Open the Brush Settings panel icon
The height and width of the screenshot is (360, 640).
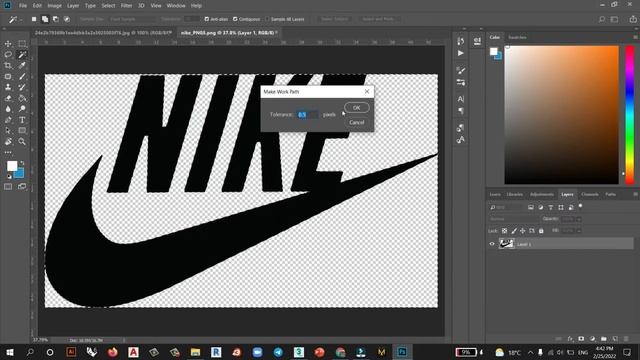pyautogui.click(x=461, y=70)
